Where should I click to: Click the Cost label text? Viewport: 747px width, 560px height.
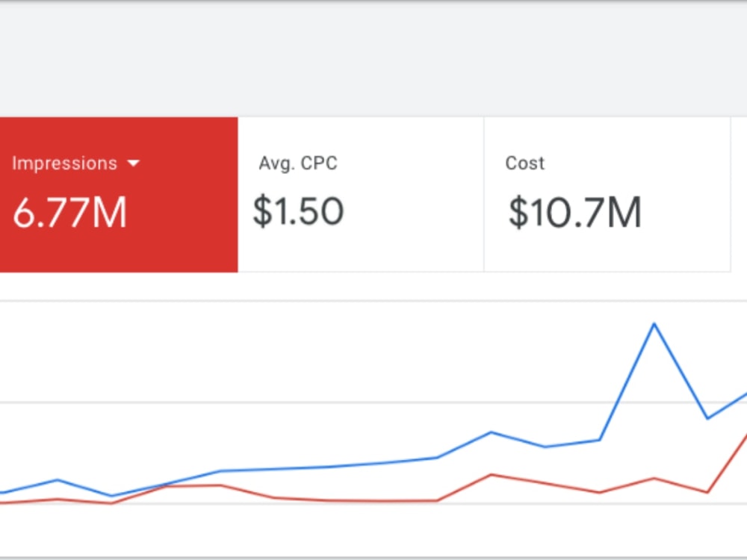click(524, 164)
